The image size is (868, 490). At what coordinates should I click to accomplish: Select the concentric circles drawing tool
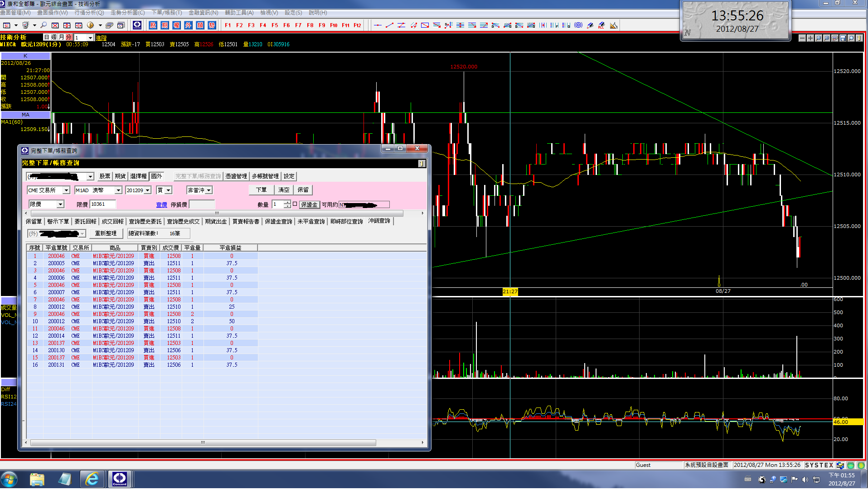(x=578, y=25)
